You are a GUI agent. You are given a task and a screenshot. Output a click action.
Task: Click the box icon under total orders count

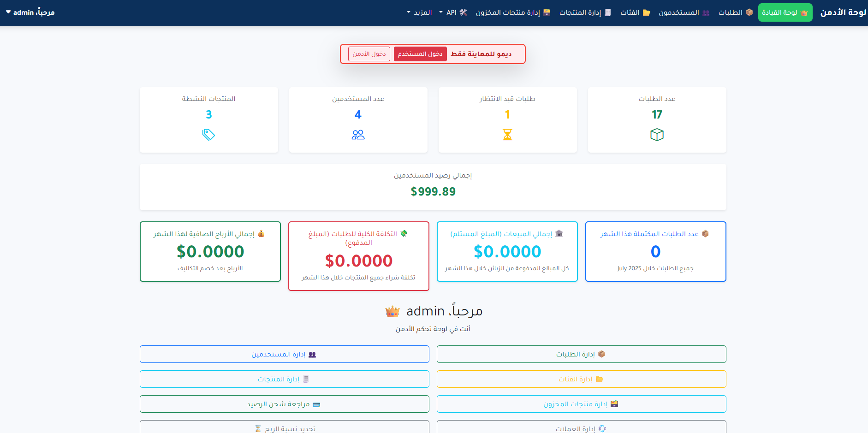pyautogui.click(x=657, y=135)
